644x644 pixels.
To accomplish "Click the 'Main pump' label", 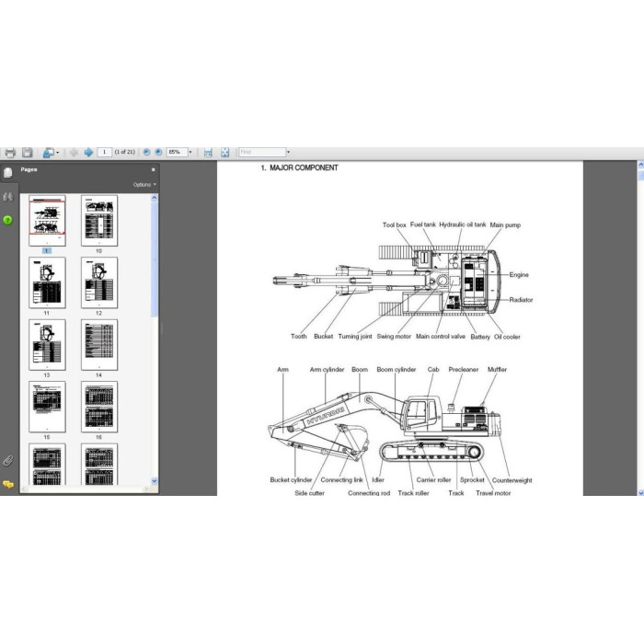I will (505, 225).
